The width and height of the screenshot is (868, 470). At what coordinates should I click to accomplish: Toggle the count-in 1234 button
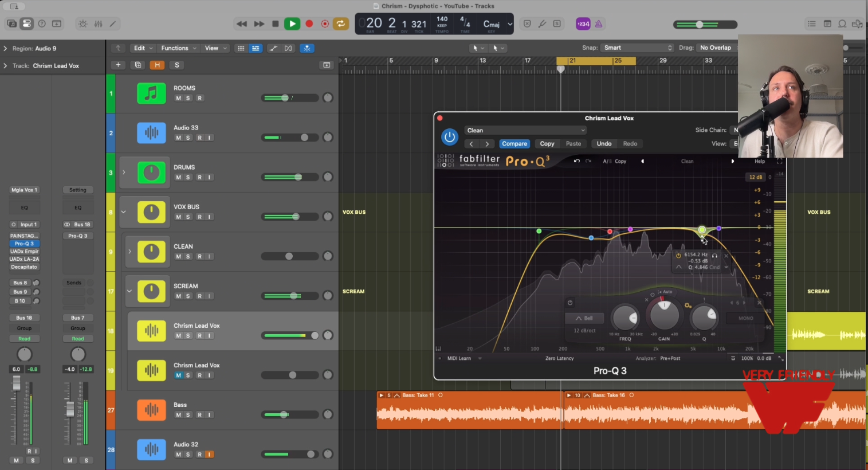tap(583, 23)
